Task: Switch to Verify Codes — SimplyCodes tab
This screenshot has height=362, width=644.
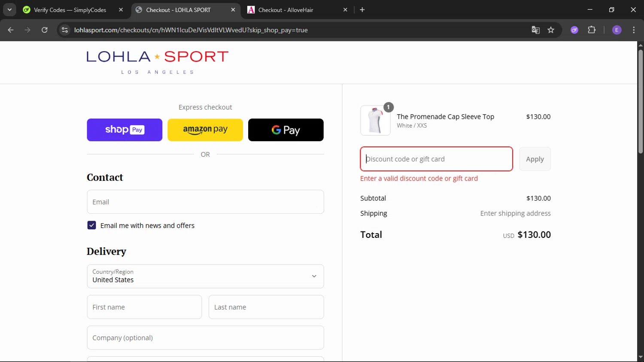Action: coord(70,10)
